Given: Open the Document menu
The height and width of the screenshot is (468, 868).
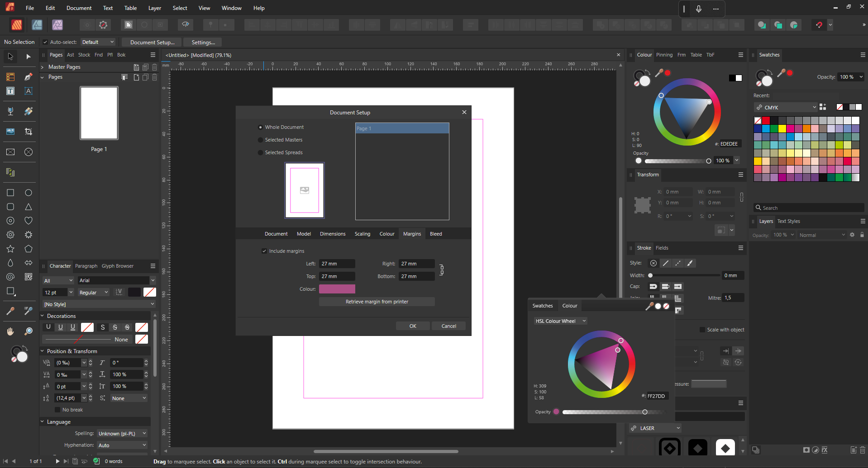Looking at the screenshot, I should point(79,8).
